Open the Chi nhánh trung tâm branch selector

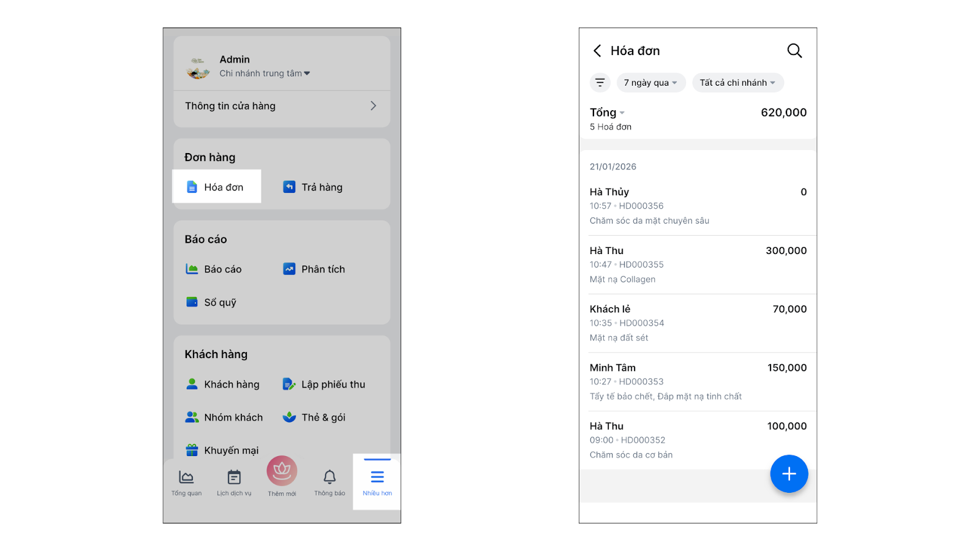[265, 73]
